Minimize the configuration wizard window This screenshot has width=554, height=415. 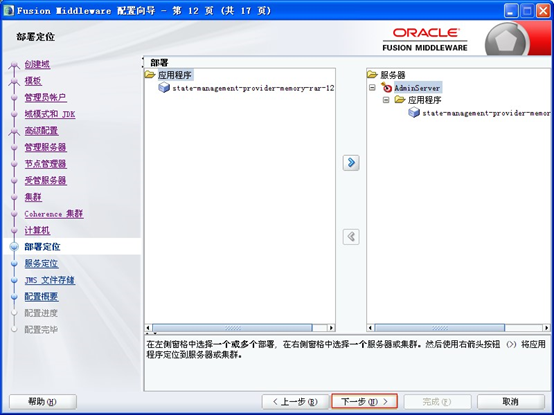pos(511,11)
